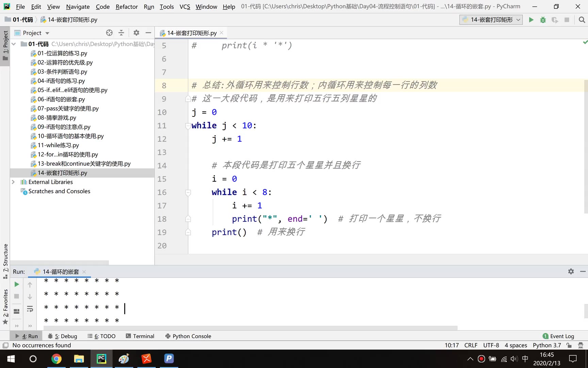The height and width of the screenshot is (368, 588).
Task: Toggle the 2: Favorites side panel
Action: [x=5, y=307]
